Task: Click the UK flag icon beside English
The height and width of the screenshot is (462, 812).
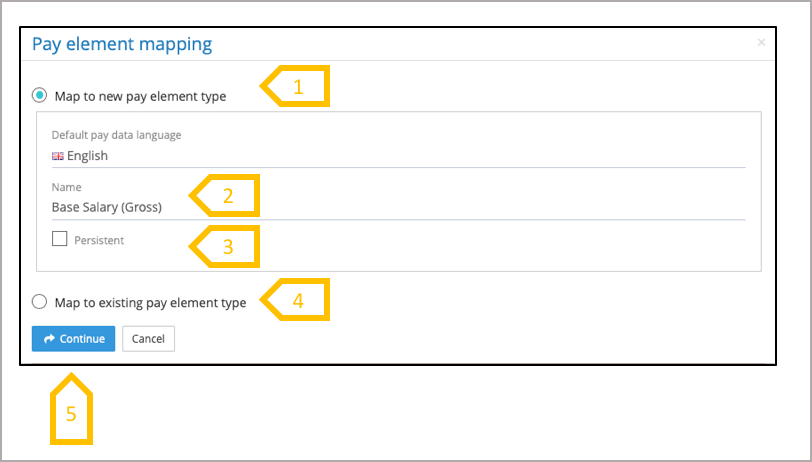Action: pos(57,156)
